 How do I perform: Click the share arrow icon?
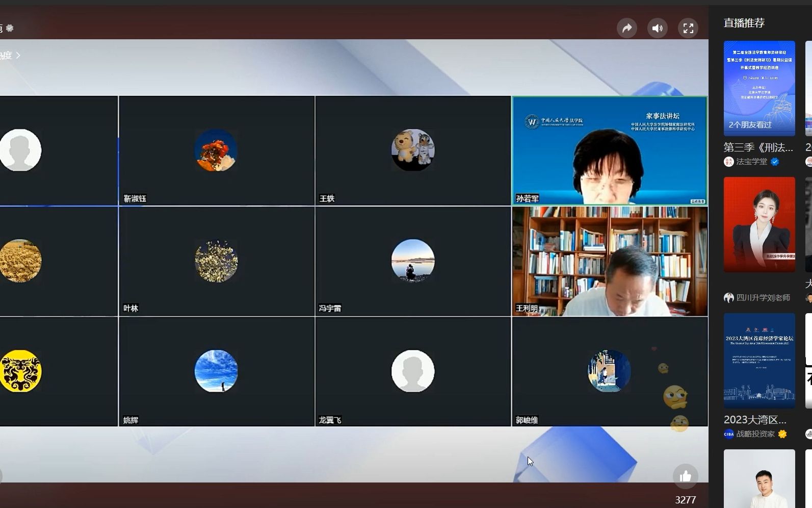click(x=626, y=28)
